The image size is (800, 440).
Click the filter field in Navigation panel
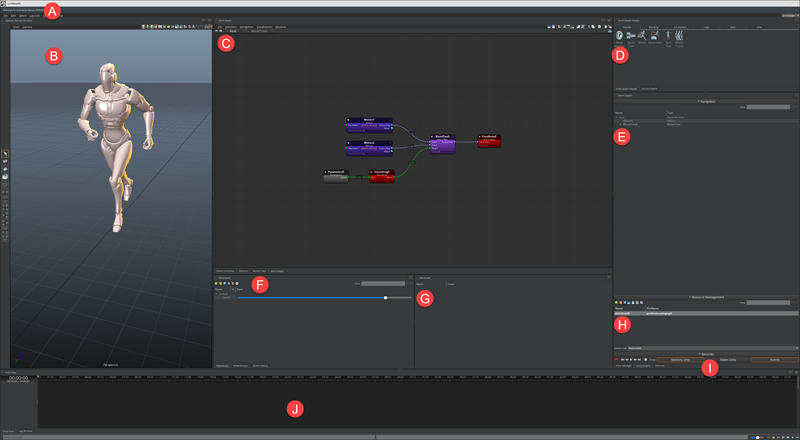770,105
